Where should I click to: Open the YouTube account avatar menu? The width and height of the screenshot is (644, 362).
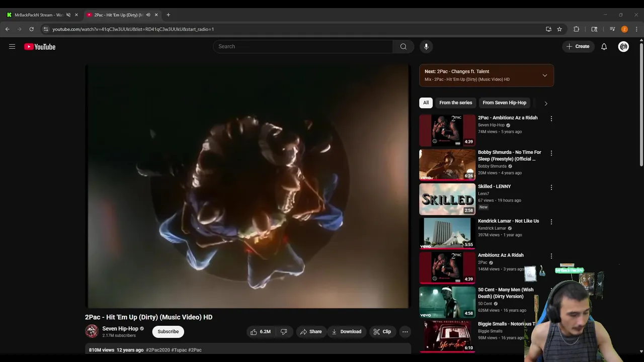623,46
